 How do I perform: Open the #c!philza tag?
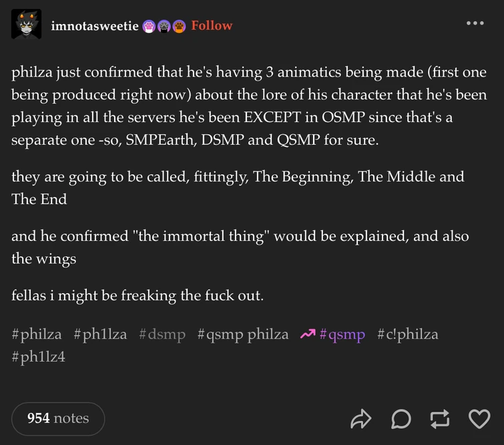407,334
